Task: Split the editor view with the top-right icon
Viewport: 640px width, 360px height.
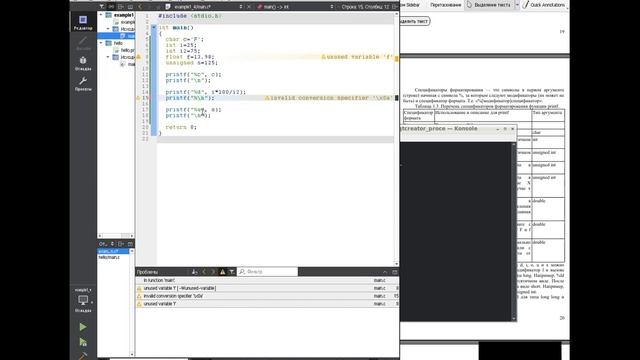Action: 395,7
